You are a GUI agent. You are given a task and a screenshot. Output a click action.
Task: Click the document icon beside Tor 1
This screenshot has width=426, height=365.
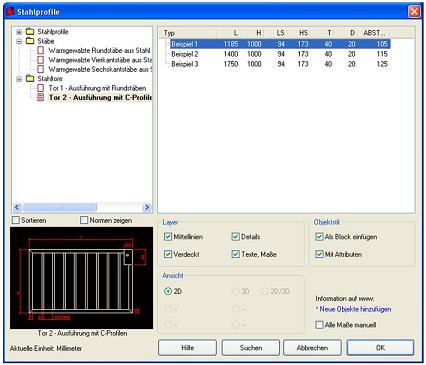(40, 88)
